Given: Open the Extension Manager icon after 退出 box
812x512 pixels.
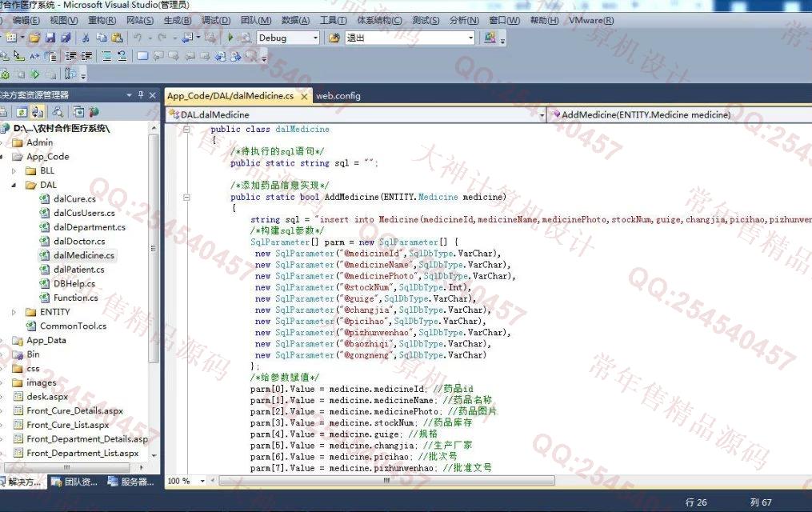Looking at the screenshot, I should (490, 38).
